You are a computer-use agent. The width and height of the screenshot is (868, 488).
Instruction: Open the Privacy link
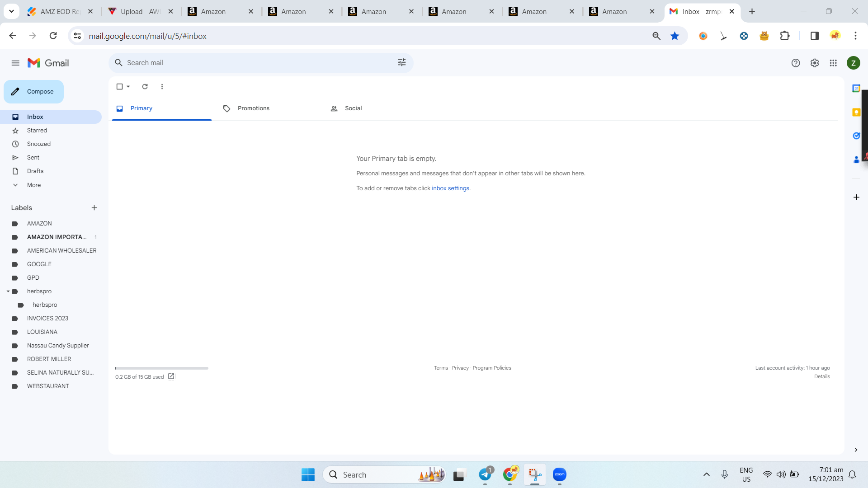point(460,368)
